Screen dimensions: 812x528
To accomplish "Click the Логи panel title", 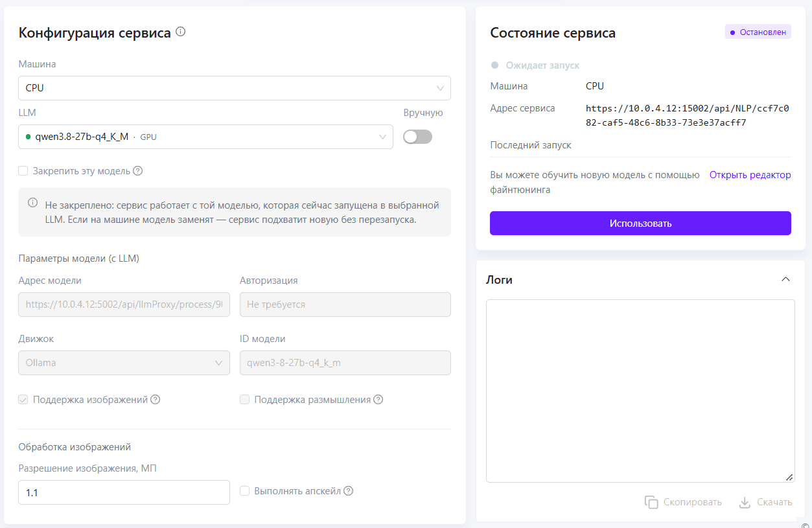I will click(x=499, y=280).
